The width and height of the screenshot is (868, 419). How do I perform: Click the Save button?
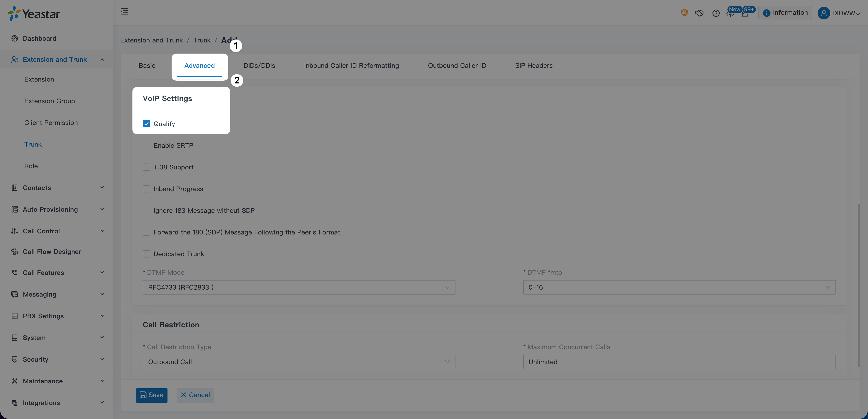152,395
